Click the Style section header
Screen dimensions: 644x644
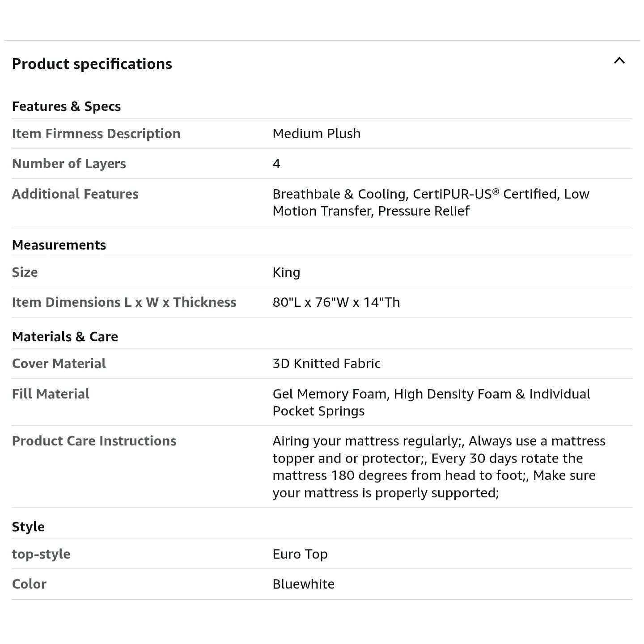click(x=28, y=527)
